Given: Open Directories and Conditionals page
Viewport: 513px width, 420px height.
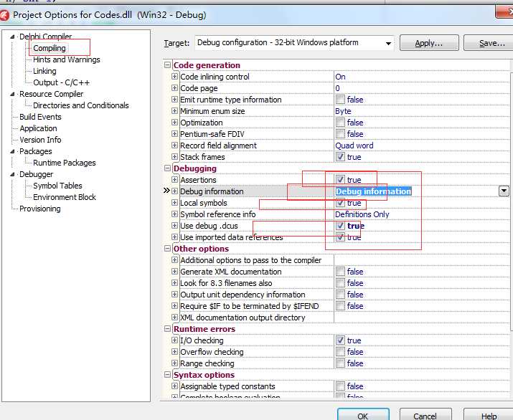Looking at the screenshot, I should coord(81,105).
